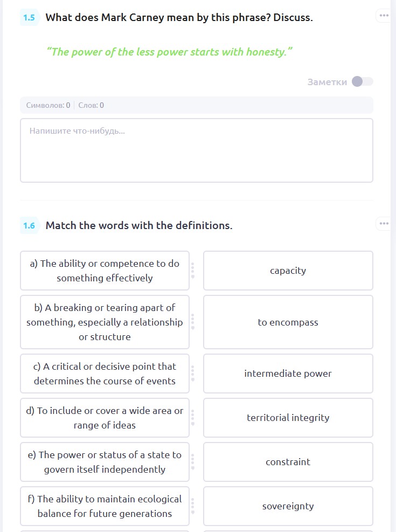Grab drag handle of definition f)
This screenshot has width=396, height=532.
click(193, 506)
